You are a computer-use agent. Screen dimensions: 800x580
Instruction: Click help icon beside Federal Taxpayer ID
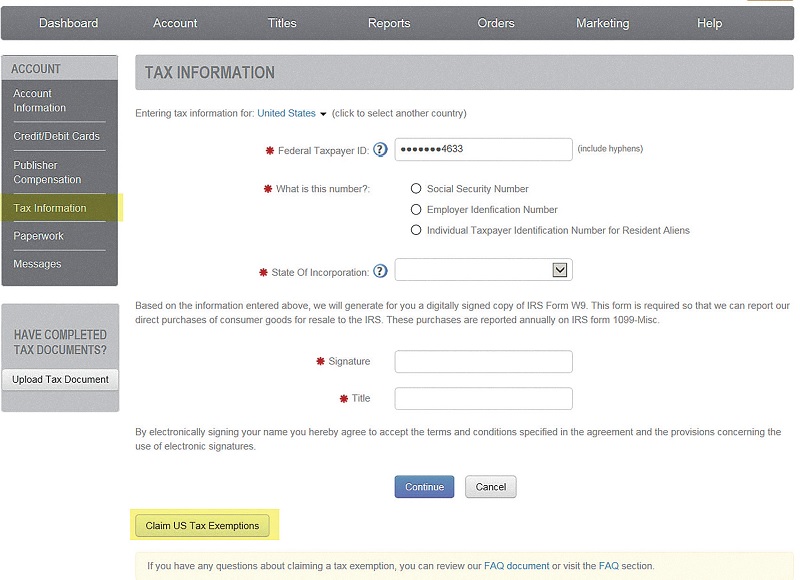pos(380,150)
